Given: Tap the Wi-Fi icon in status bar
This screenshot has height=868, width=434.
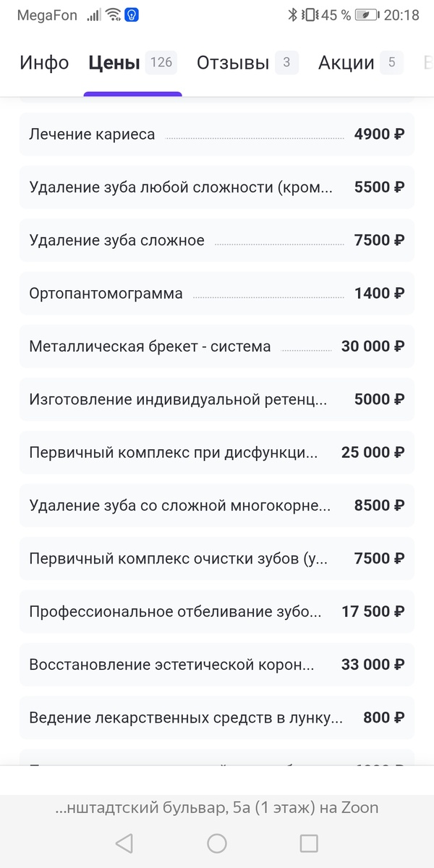Looking at the screenshot, I should coord(112,14).
